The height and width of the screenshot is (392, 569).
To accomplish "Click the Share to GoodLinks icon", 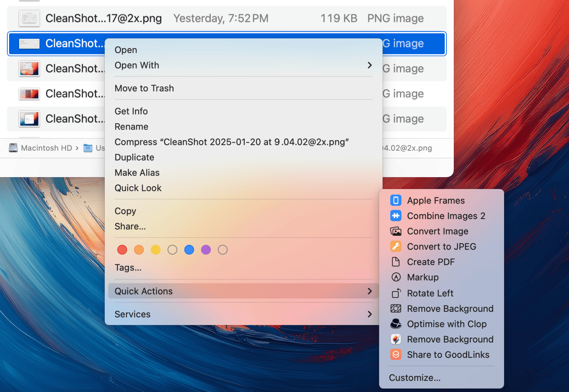I will [x=396, y=354].
